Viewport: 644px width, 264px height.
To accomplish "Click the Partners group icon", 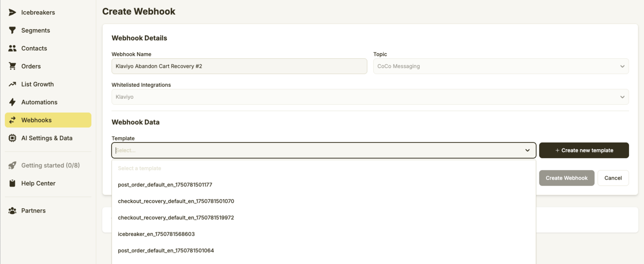I will [x=12, y=211].
